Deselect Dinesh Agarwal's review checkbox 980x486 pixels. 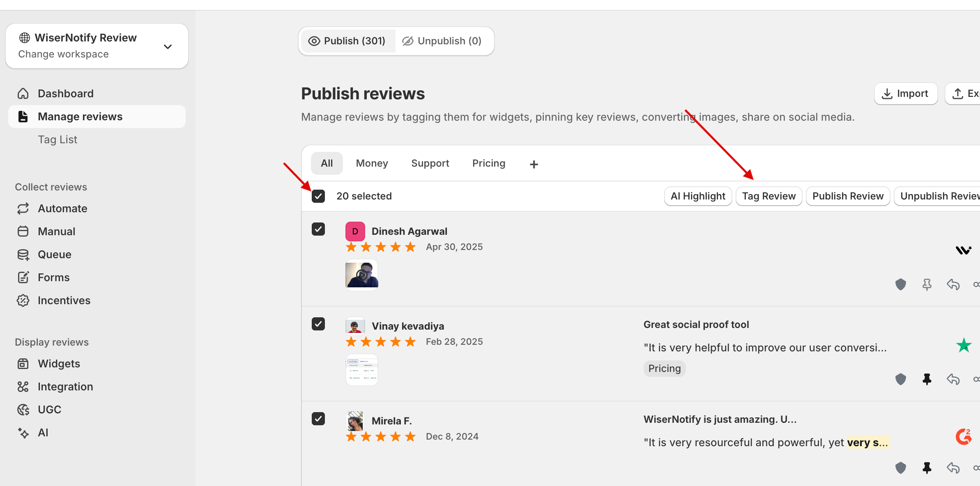point(318,229)
